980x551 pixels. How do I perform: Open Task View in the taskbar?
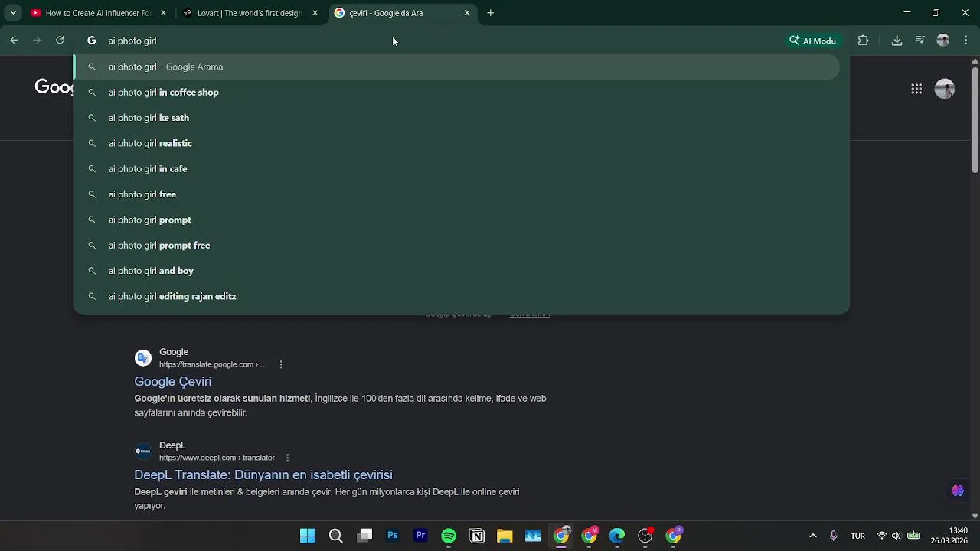pos(365,536)
